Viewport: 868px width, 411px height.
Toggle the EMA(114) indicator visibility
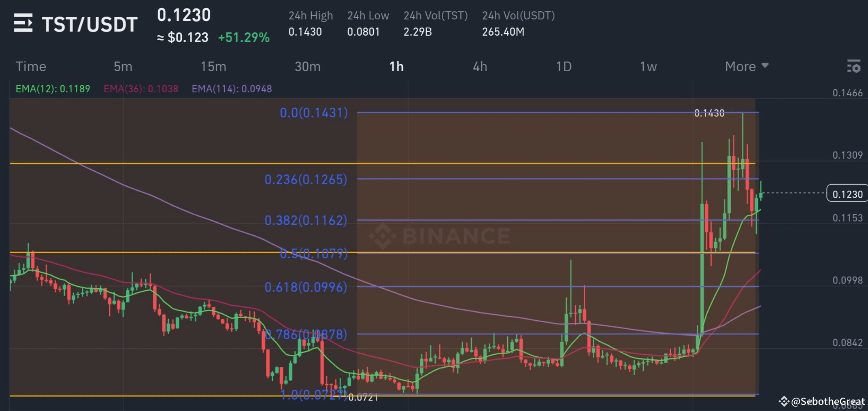coord(231,89)
